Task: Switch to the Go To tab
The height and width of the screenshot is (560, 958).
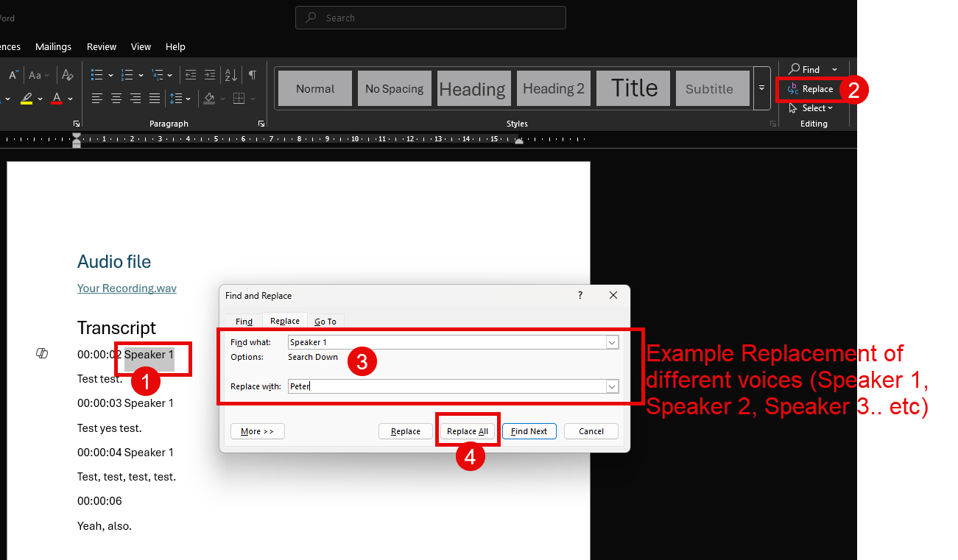Action: click(x=325, y=322)
